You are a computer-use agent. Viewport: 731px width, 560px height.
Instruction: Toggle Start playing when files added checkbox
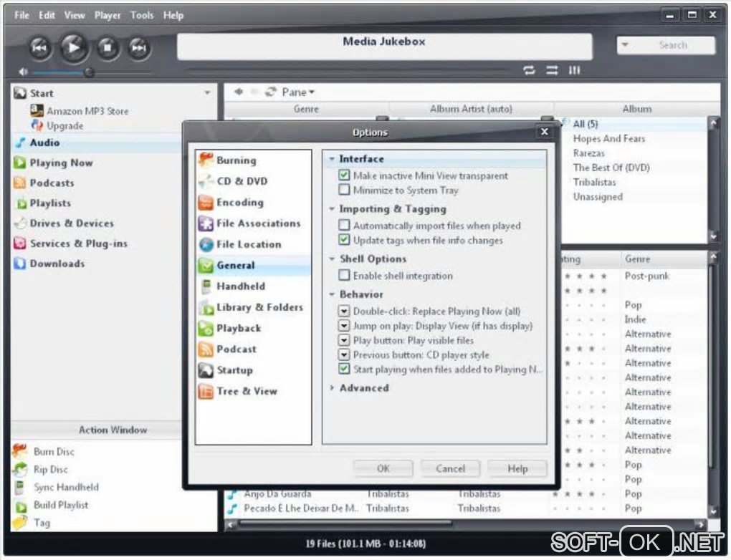[344, 369]
